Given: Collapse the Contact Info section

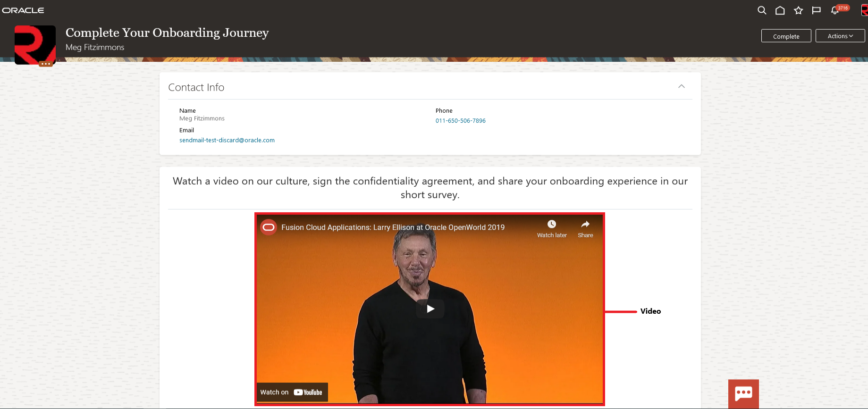Looking at the screenshot, I should click(x=681, y=86).
